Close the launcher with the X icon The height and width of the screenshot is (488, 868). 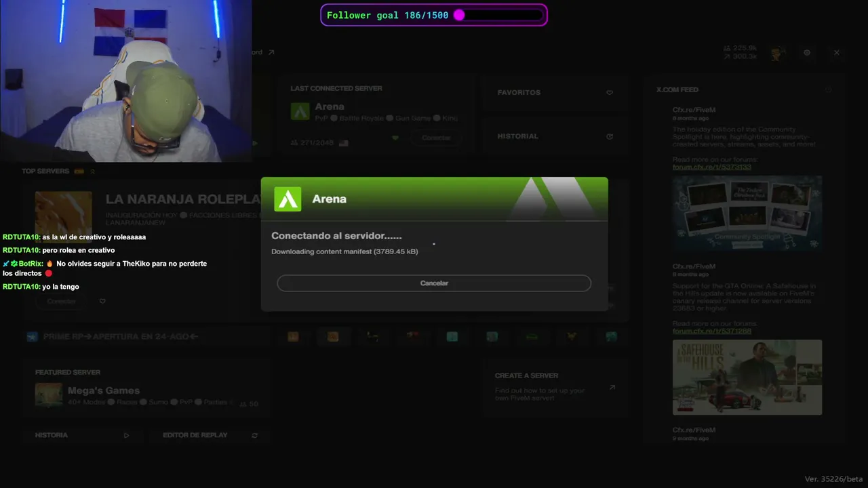point(837,53)
